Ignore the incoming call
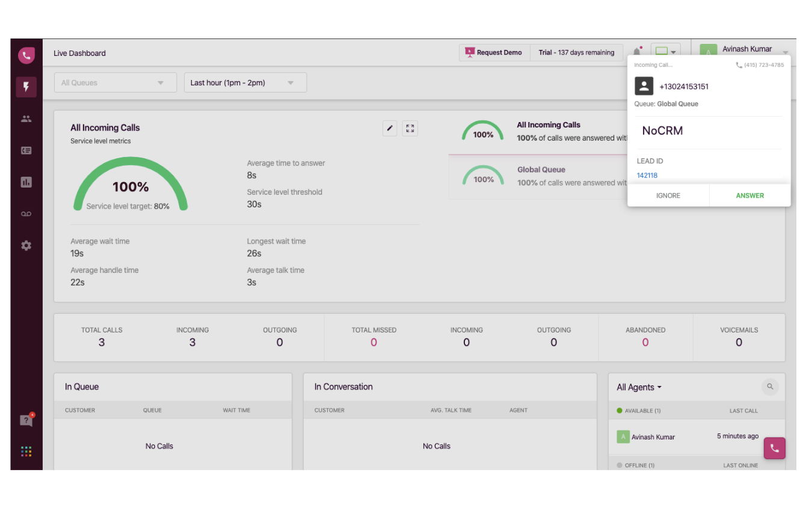The height and width of the screenshot is (511, 812). click(x=668, y=195)
